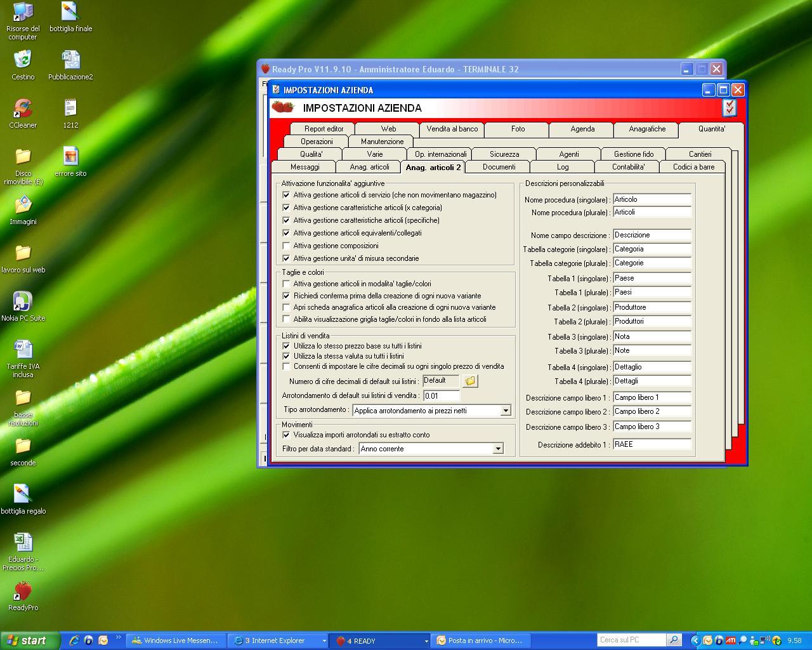The image size is (812, 650).
Task: Click the Windows Start button
Action: [x=27, y=640]
